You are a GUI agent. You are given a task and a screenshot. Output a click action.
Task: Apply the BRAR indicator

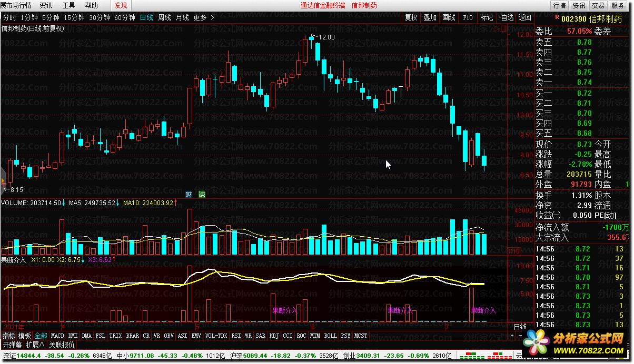pyautogui.click(x=133, y=336)
